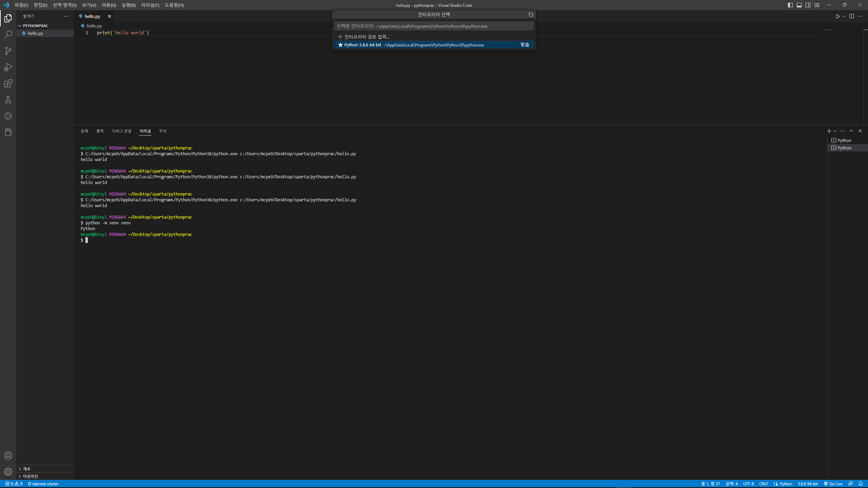
Task: Open the 보기(V) menu
Action: pos(89,5)
